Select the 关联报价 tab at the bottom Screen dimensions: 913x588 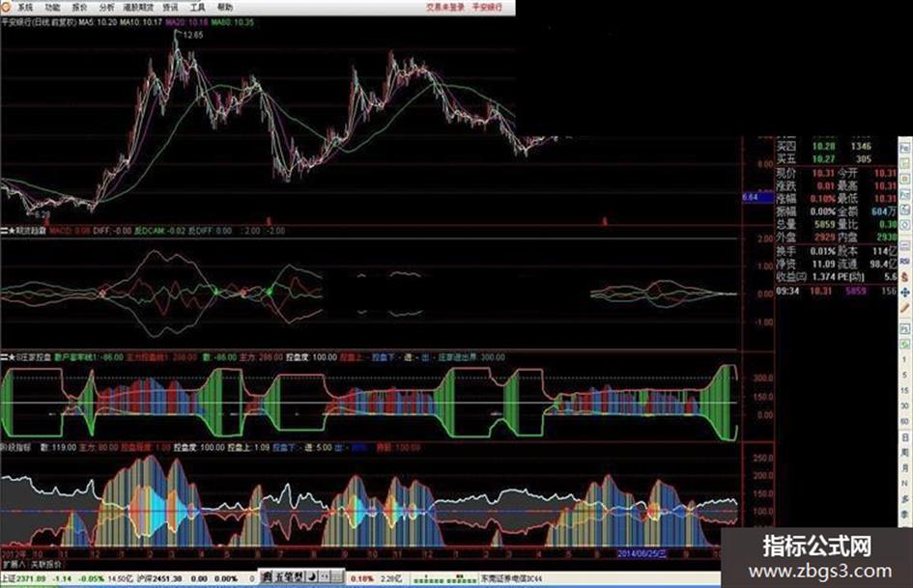tap(45, 564)
